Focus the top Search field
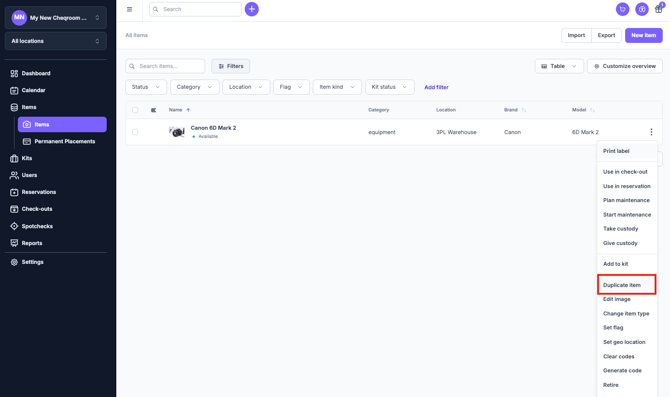 (x=195, y=9)
